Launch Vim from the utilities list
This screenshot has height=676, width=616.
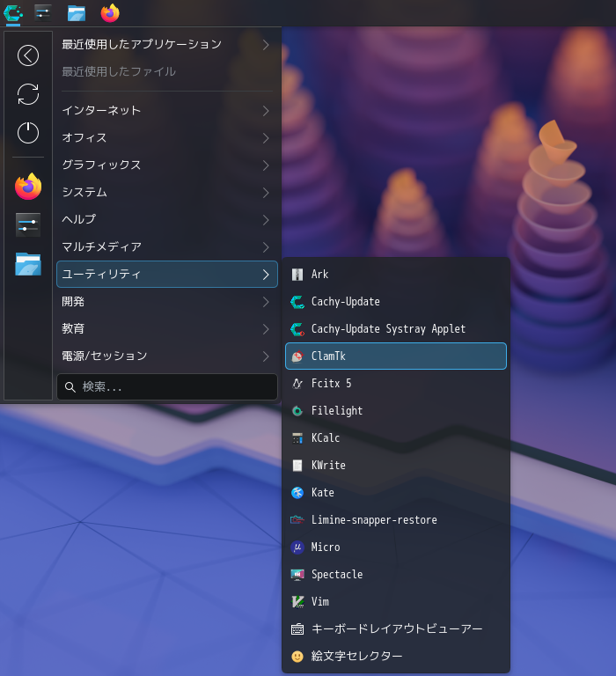pyautogui.click(x=396, y=602)
